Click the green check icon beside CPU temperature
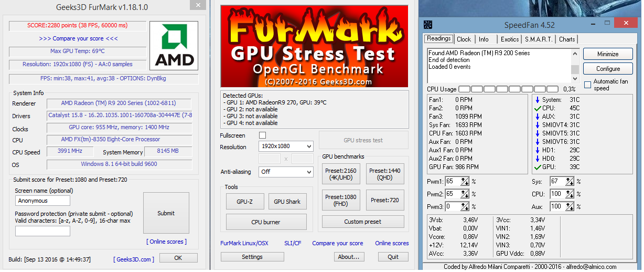 pyautogui.click(x=538, y=108)
